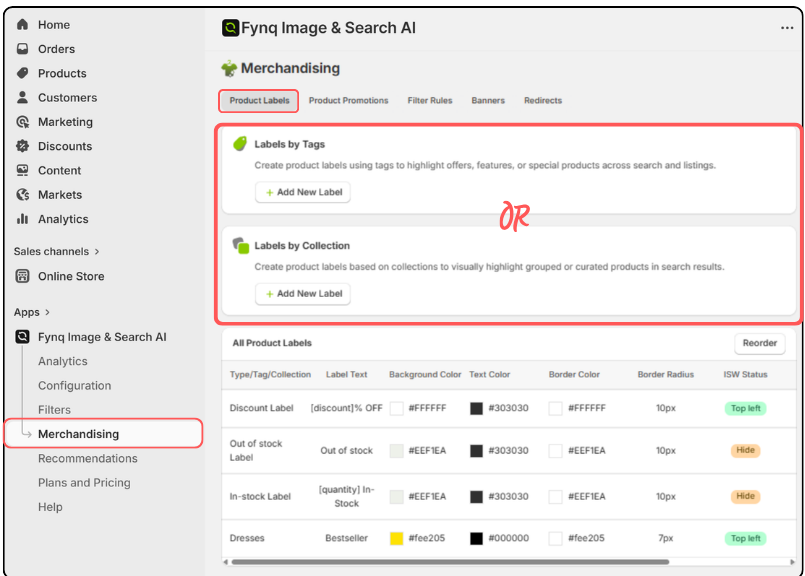
Task: Click the Content image icon
Action: [x=22, y=170]
